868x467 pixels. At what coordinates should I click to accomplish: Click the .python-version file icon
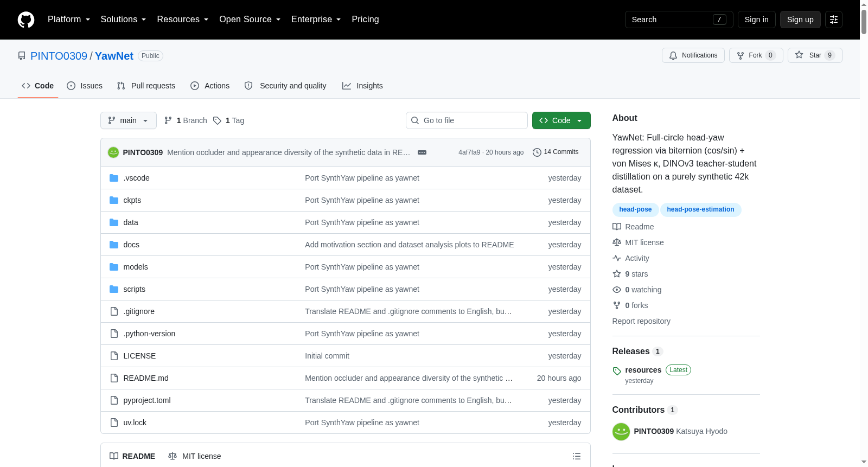[114, 334]
